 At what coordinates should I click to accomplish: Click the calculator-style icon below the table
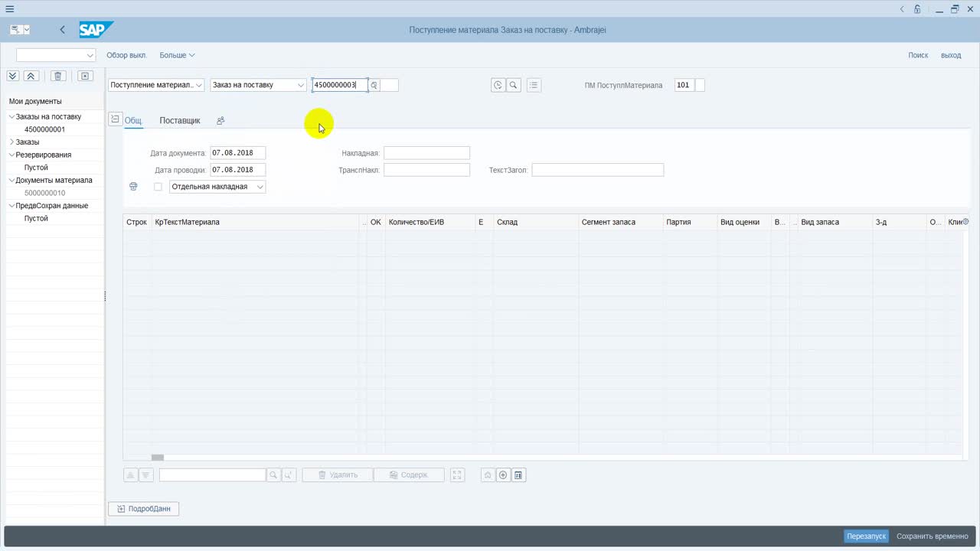(518, 475)
